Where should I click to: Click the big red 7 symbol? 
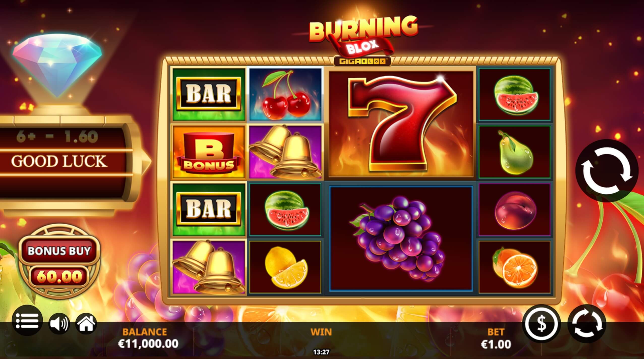401,124
